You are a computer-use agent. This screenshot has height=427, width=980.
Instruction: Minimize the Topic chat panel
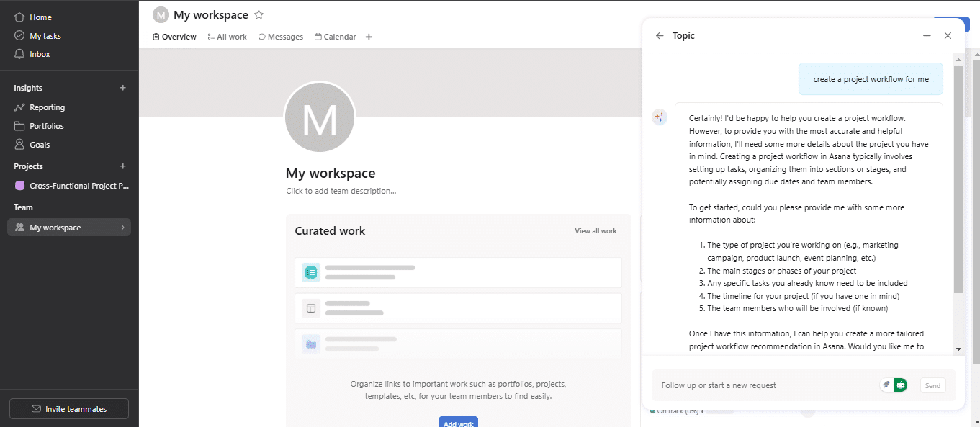[x=927, y=35]
